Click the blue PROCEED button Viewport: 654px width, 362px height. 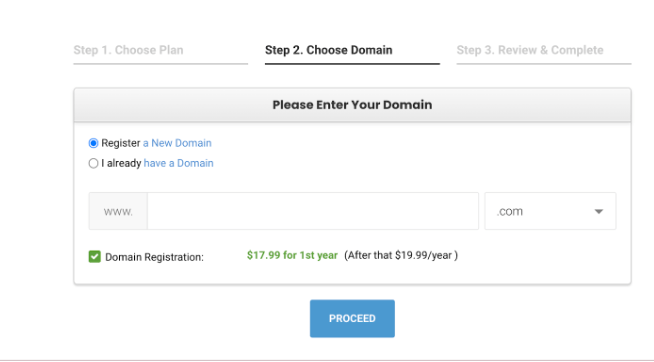click(x=352, y=318)
